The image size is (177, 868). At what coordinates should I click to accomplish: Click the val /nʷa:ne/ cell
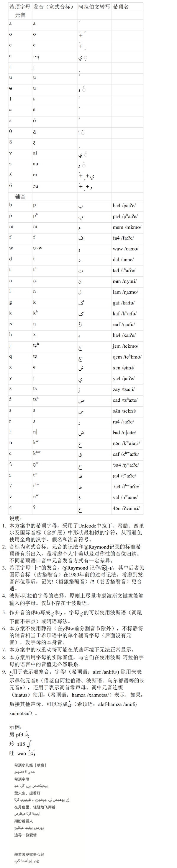pyautogui.click(x=125, y=497)
